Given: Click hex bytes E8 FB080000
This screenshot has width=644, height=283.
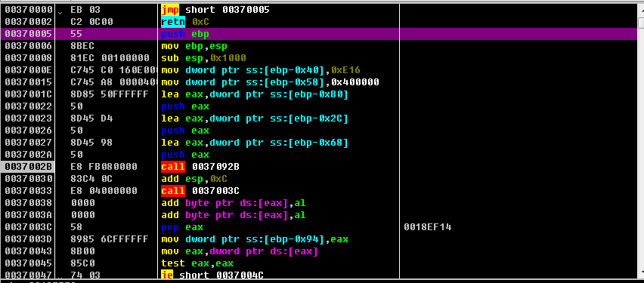Looking at the screenshot, I should click(x=104, y=167).
